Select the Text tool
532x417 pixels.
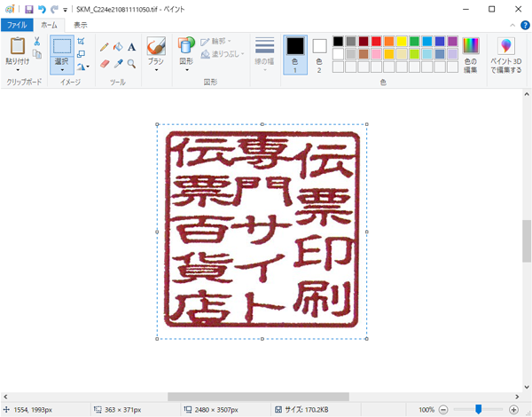pos(131,47)
